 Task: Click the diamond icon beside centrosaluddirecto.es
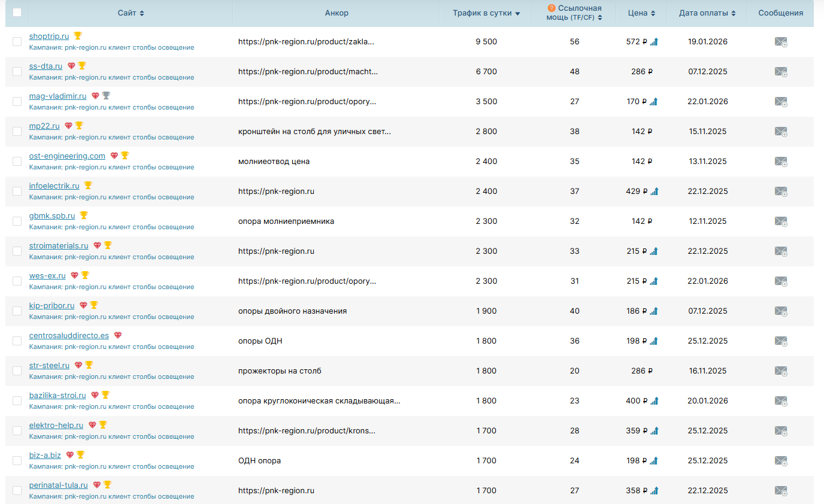coord(117,335)
